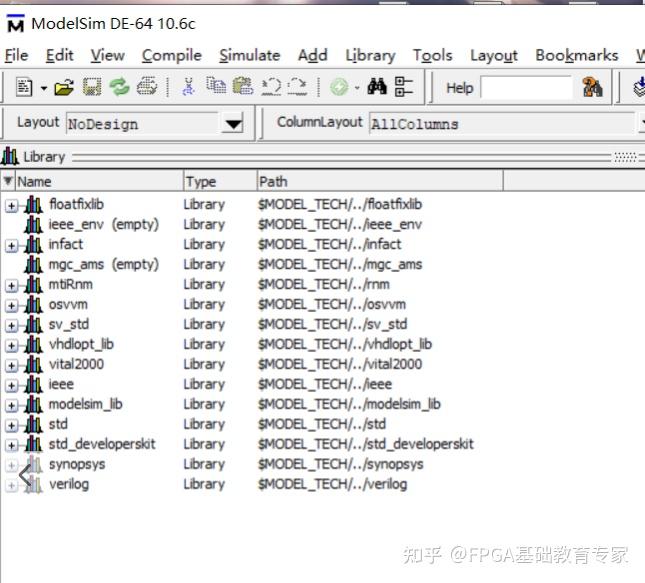Click path text $MODEL_TECH/../rnm

point(324,284)
